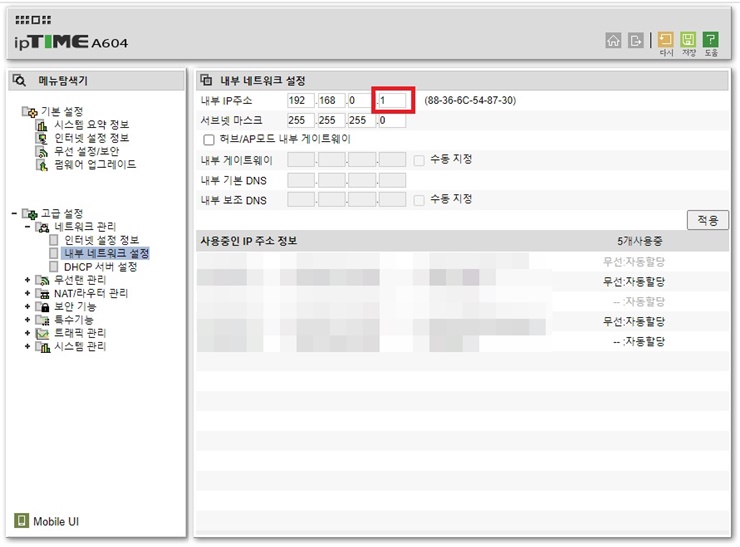Enable 허브/AP모드 내부 게이트웨이 checkbox
740x547 pixels.
(209, 140)
